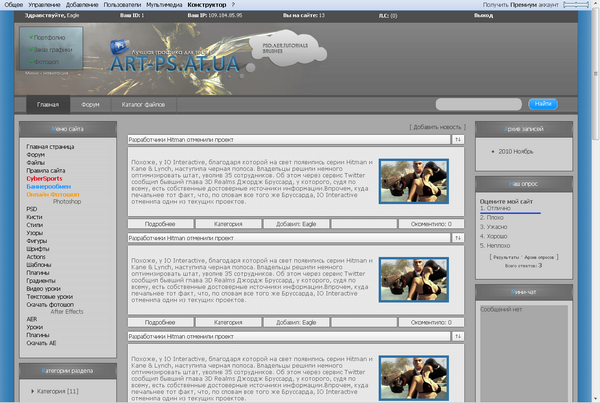Open the 'Каталог файлов' navigation tab
Viewport: 600px width, 403px height.
coord(143,104)
